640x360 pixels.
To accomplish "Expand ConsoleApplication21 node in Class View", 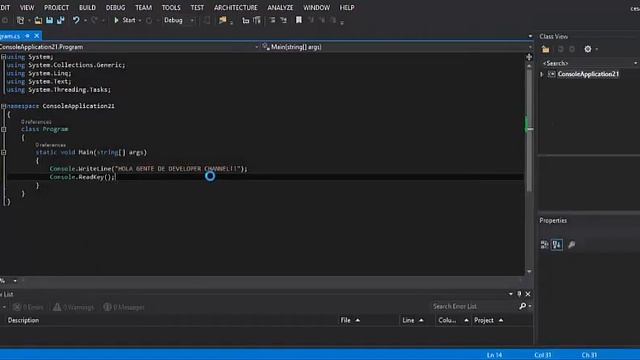I will click(x=542, y=74).
